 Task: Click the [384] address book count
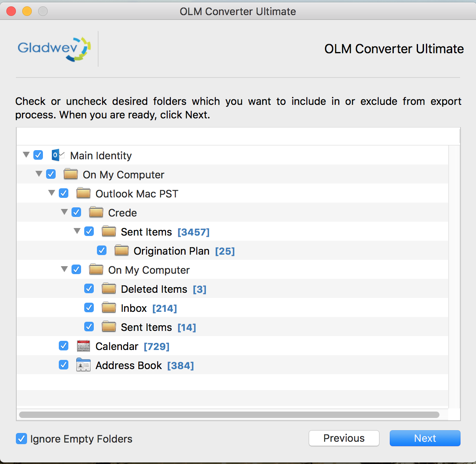(x=180, y=365)
